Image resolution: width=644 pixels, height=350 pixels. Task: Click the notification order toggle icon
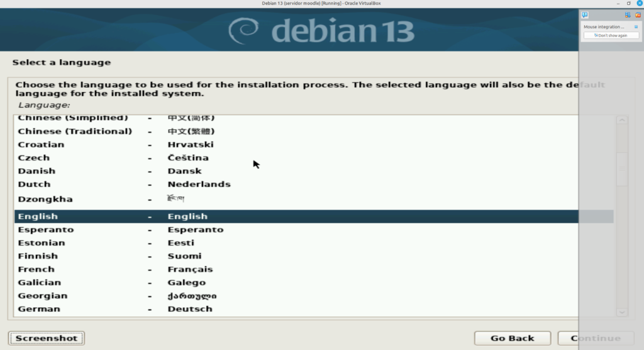point(627,14)
